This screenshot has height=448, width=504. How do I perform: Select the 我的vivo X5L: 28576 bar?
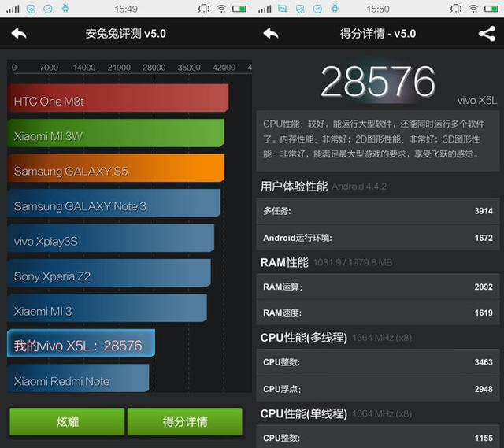81,343
